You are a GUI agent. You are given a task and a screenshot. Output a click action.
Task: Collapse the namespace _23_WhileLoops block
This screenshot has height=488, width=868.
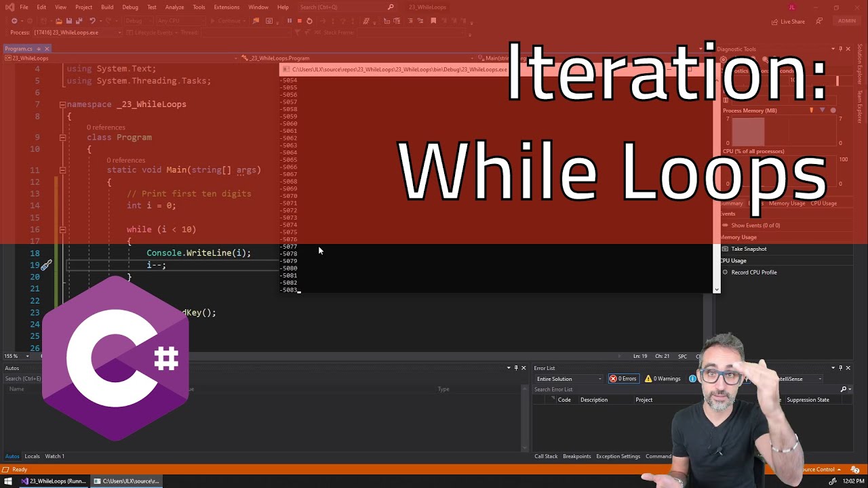tap(62, 104)
